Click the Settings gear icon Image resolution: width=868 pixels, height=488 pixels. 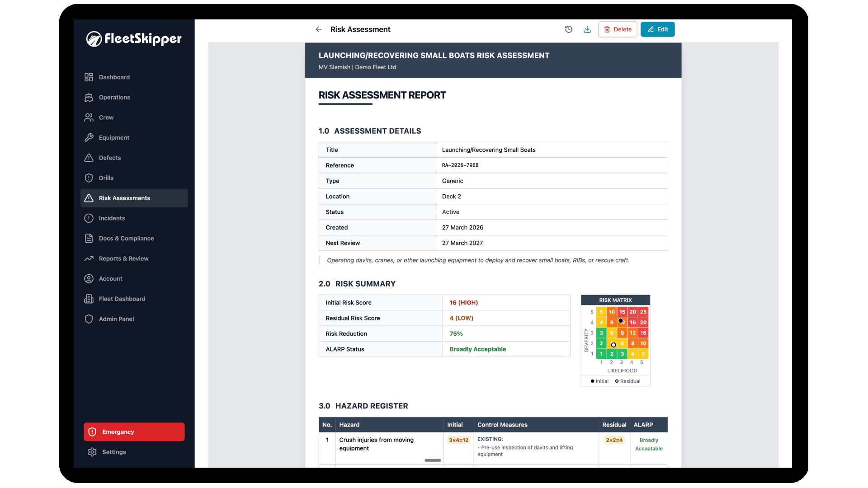click(92, 452)
